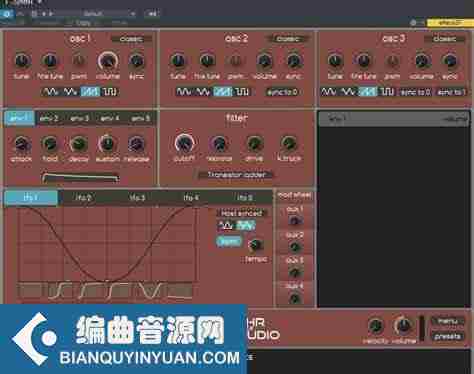The image size is (474, 374).
Task: Toggle host synced for the LFO
Action: (x=242, y=213)
